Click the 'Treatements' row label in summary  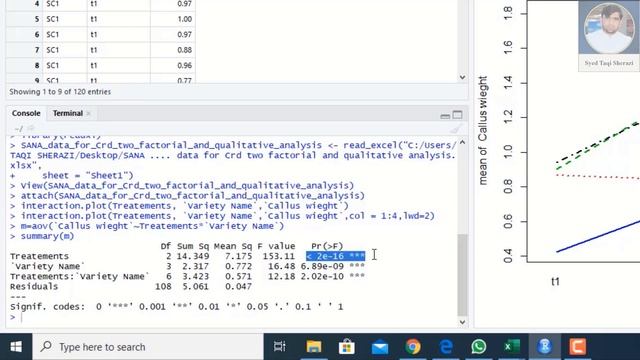[39, 256]
